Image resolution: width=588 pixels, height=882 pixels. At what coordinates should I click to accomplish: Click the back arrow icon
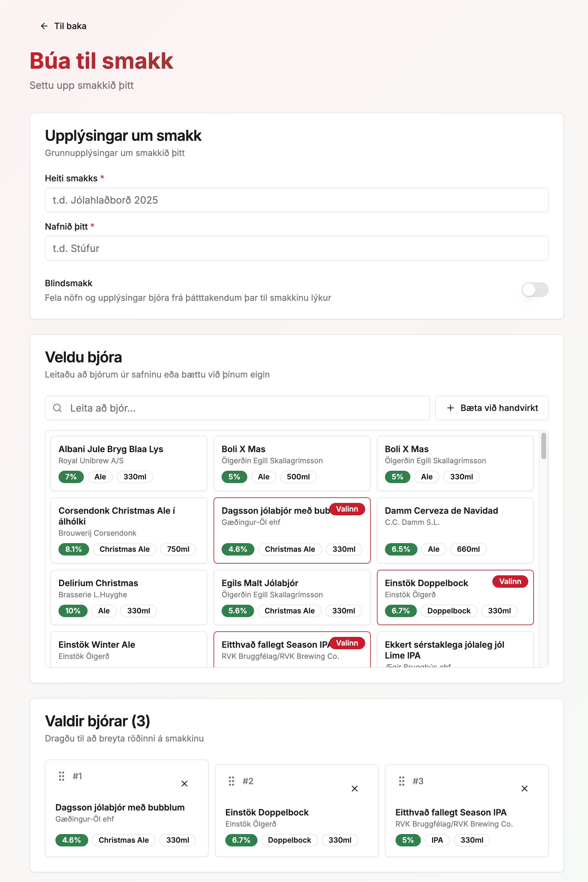(44, 26)
